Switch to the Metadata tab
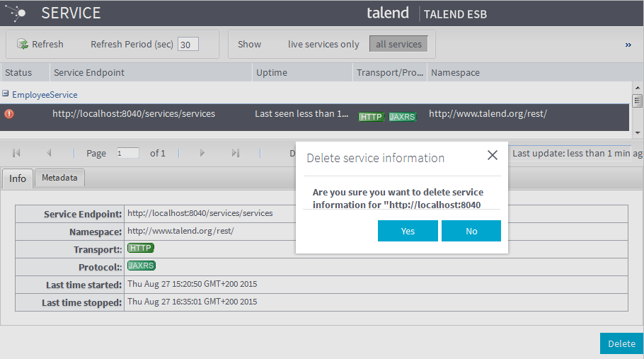This screenshot has width=644, height=359. [59, 178]
